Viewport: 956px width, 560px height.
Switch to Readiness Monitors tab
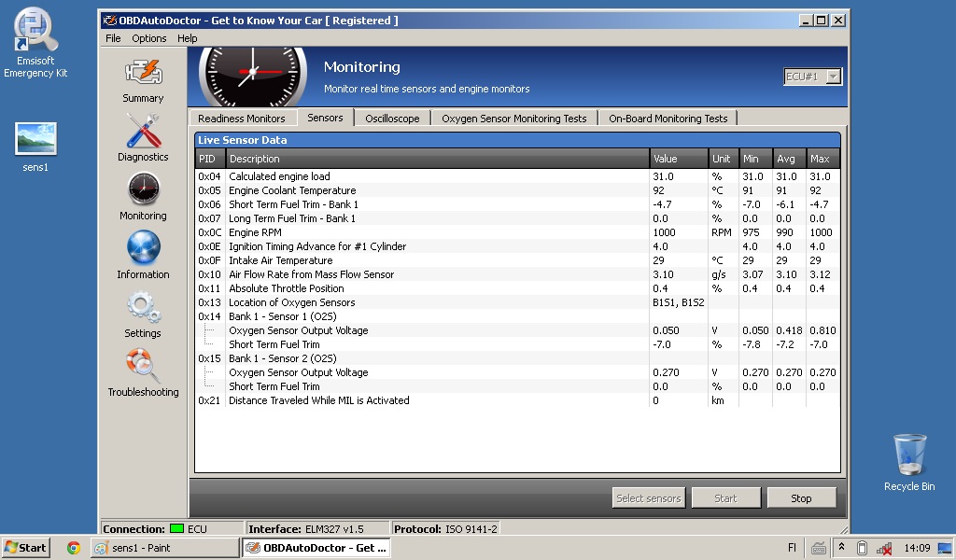[242, 119]
